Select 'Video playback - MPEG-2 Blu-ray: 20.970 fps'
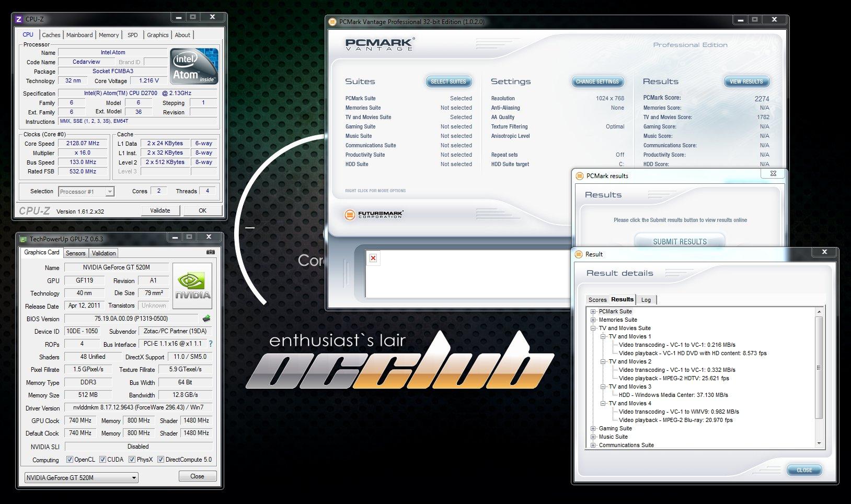This screenshot has width=851, height=504. point(676,420)
